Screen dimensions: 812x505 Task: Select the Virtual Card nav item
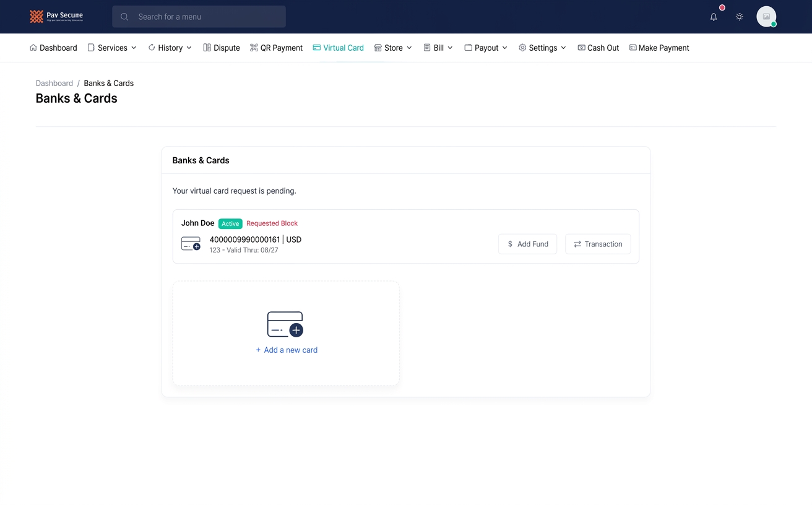[x=338, y=48]
